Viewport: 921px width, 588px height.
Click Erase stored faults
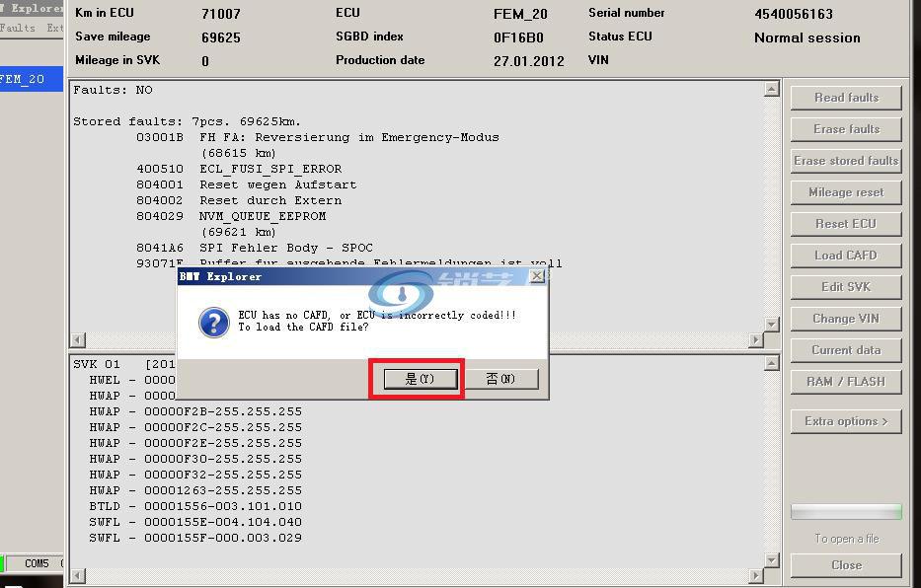pos(846,161)
